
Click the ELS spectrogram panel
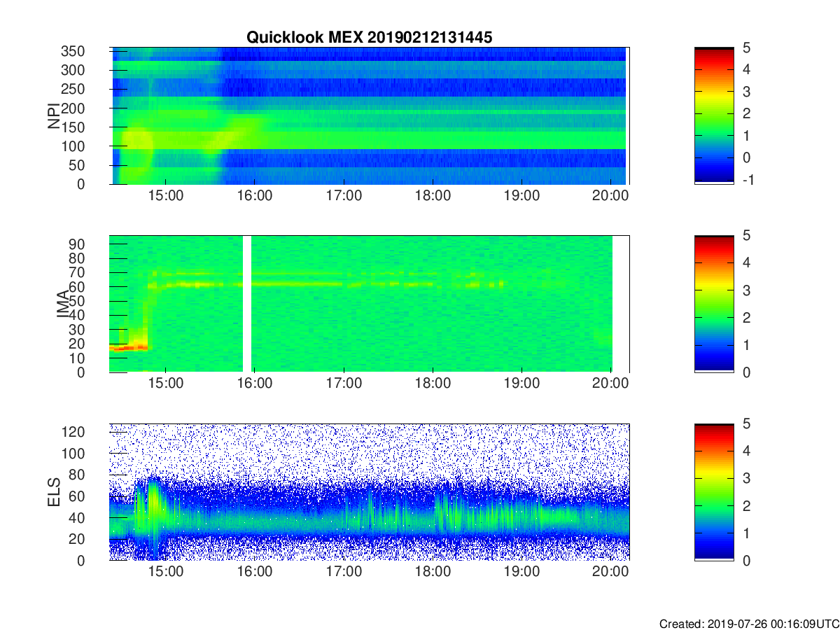(x=370, y=492)
